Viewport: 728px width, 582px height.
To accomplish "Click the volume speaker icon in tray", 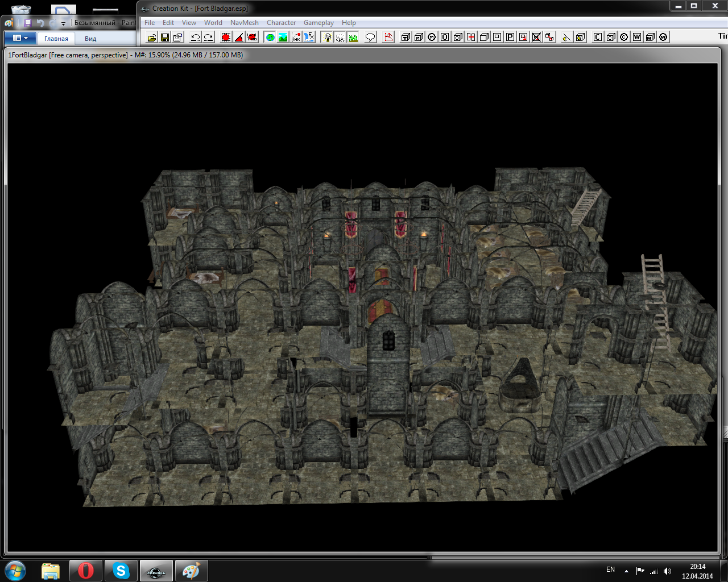I will click(668, 571).
